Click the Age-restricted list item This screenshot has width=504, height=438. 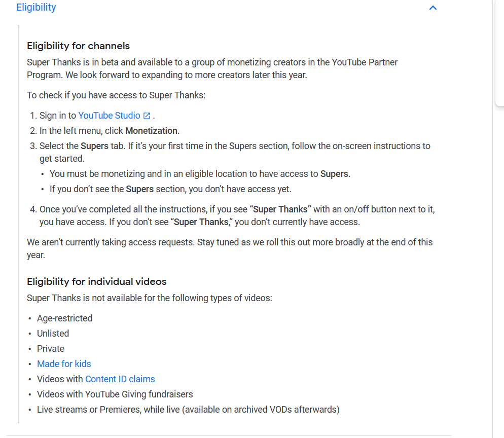click(x=64, y=318)
